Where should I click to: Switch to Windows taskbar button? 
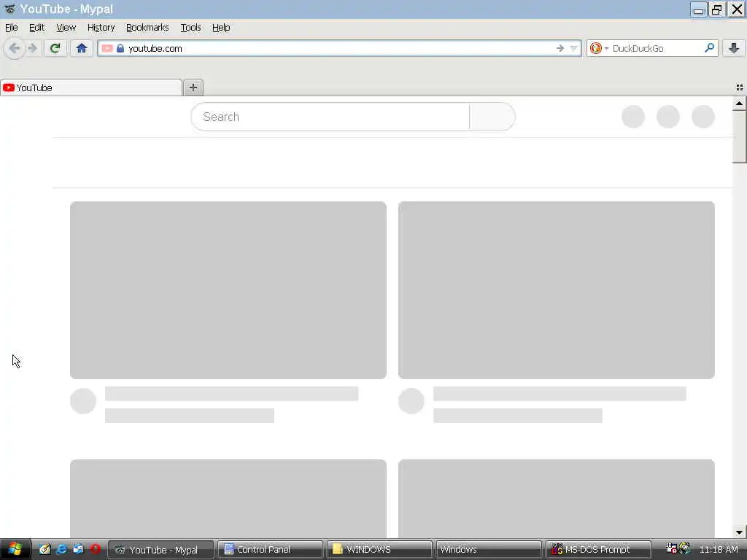tap(489, 550)
